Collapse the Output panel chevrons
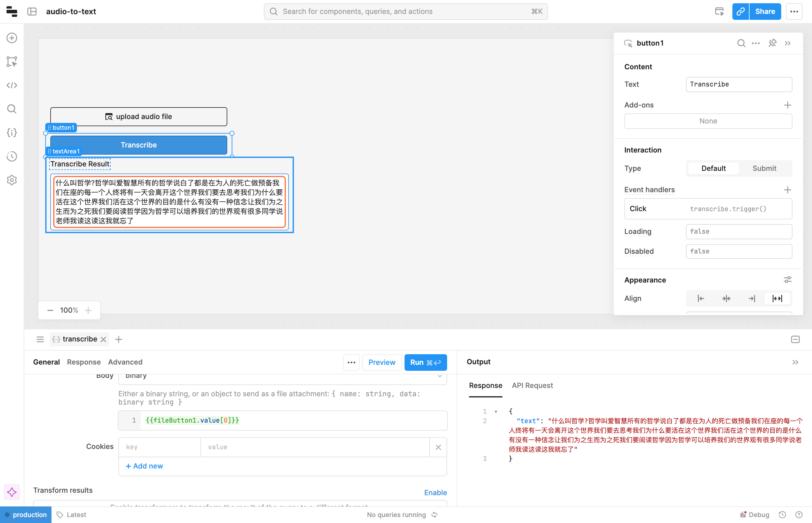 coord(795,362)
